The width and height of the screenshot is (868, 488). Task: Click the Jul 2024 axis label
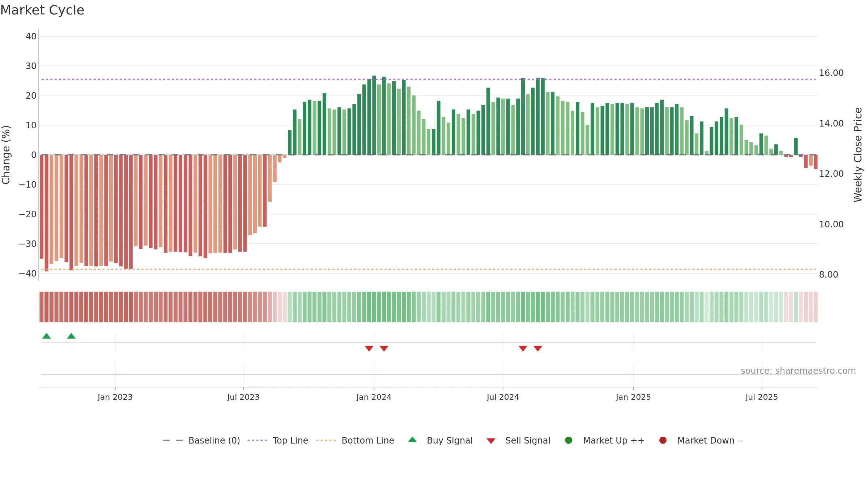503,397
